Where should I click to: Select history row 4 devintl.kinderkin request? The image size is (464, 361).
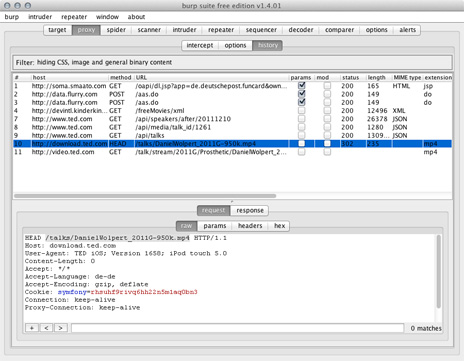click(x=232, y=111)
